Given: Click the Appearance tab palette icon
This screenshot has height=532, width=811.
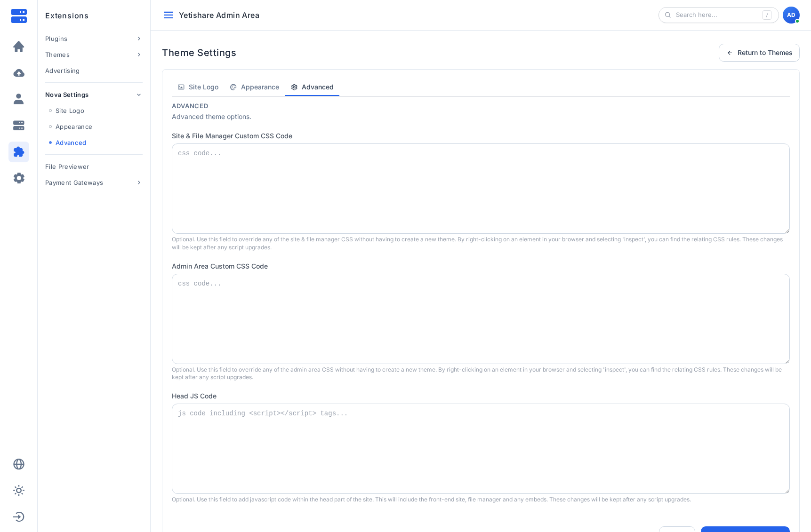Looking at the screenshot, I should 233,87.
